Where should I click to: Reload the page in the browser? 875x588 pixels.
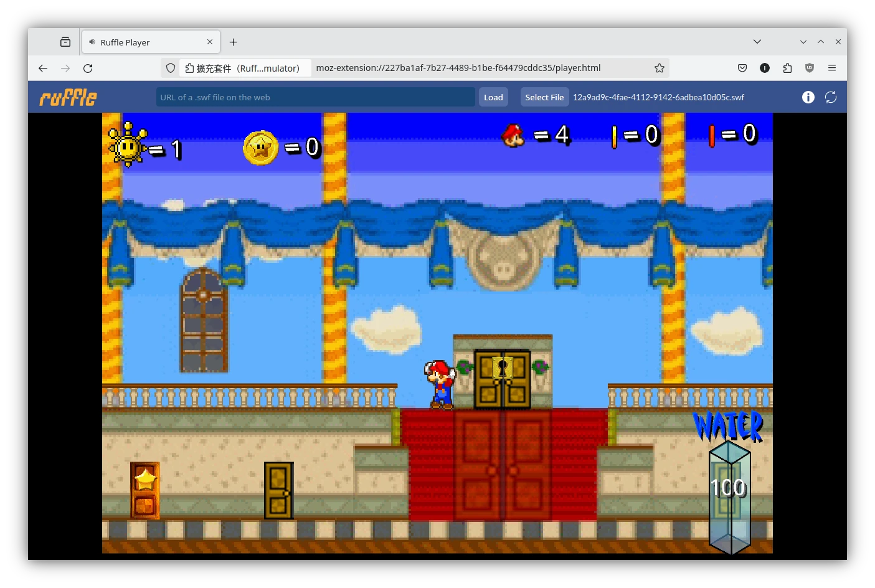tap(88, 68)
